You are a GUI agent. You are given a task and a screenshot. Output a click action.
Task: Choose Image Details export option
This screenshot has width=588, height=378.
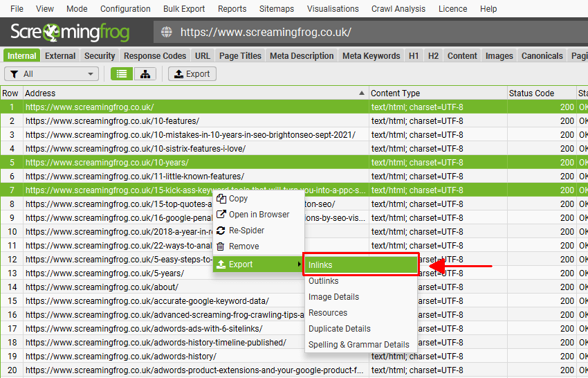click(x=360, y=297)
